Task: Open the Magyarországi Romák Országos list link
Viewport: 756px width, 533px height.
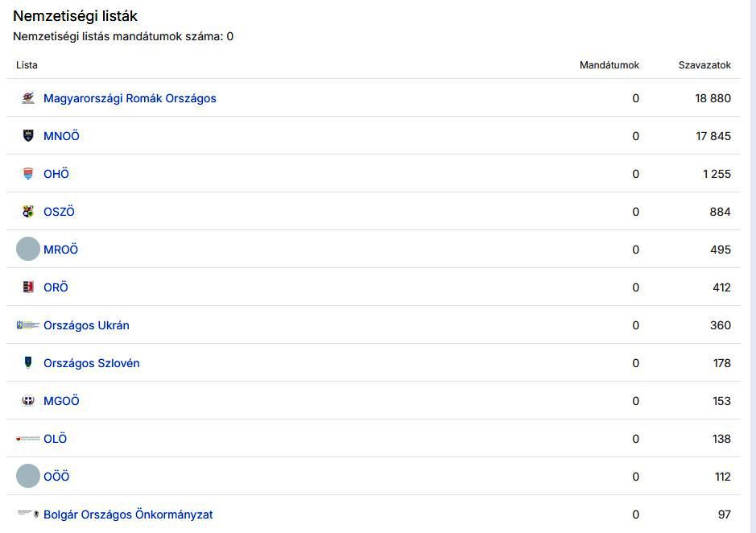Action: (130, 98)
